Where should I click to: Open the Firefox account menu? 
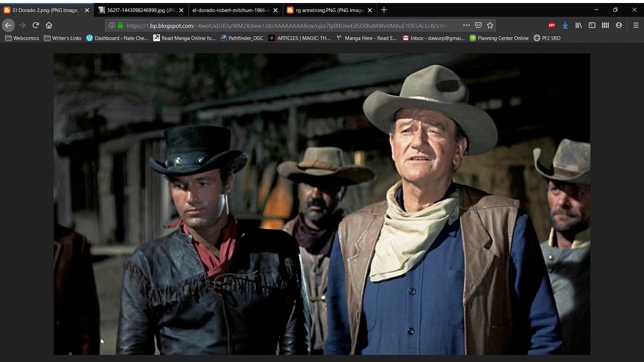619,25
